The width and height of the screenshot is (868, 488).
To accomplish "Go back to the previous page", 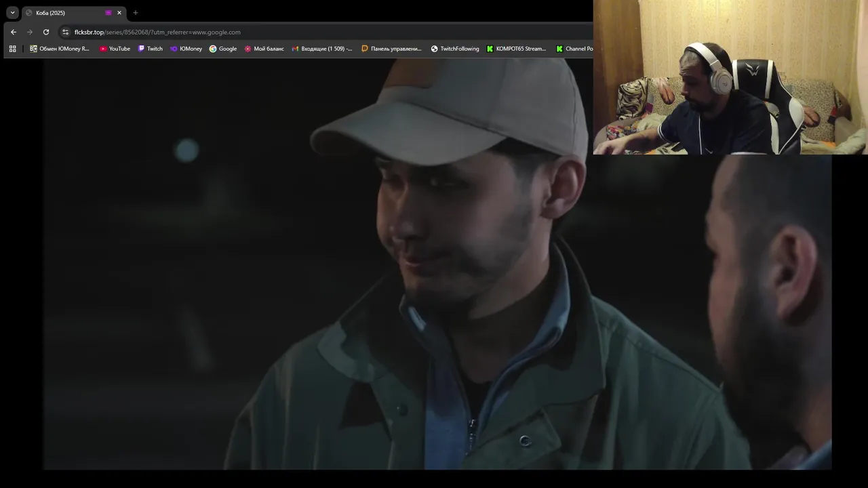I will (14, 32).
